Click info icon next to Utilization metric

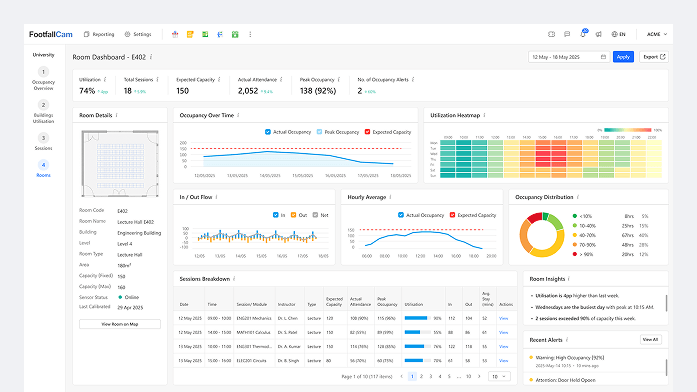(x=105, y=80)
